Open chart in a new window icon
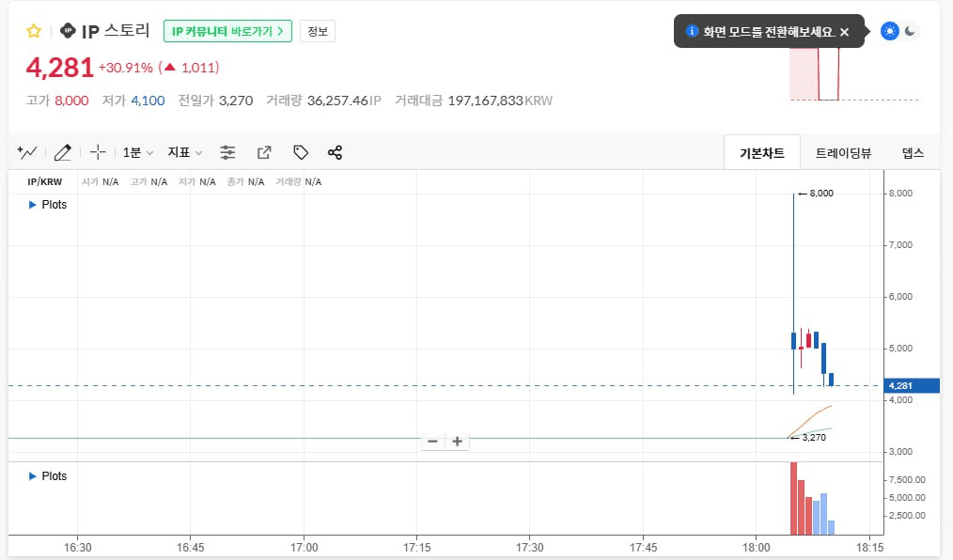This screenshot has width=953, height=560. click(x=264, y=152)
